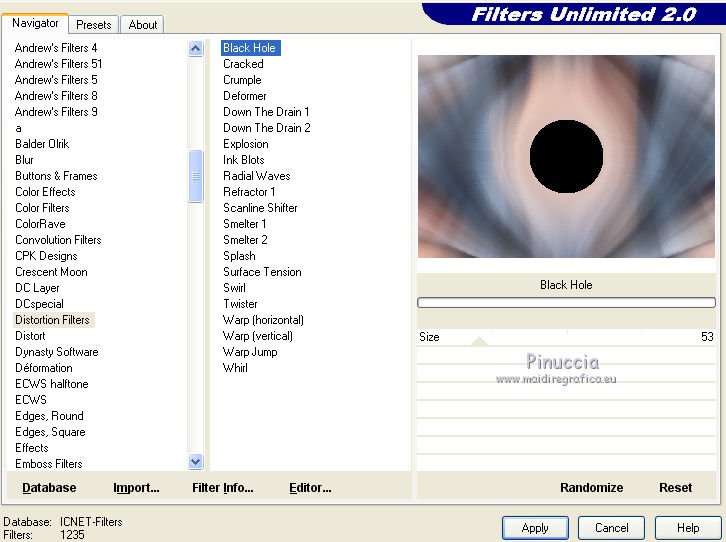Choose Down The Drain 1 filter
This screenshot has width=726, height=542.
pyautogui.click(x=266, y=112)
